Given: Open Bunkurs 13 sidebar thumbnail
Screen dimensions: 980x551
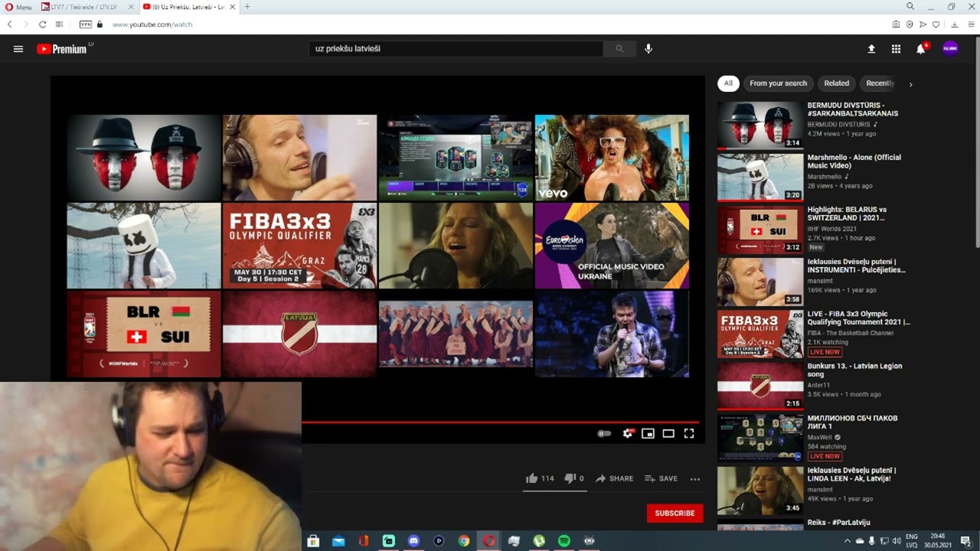Looking at the screenshot, I should 760,386.
